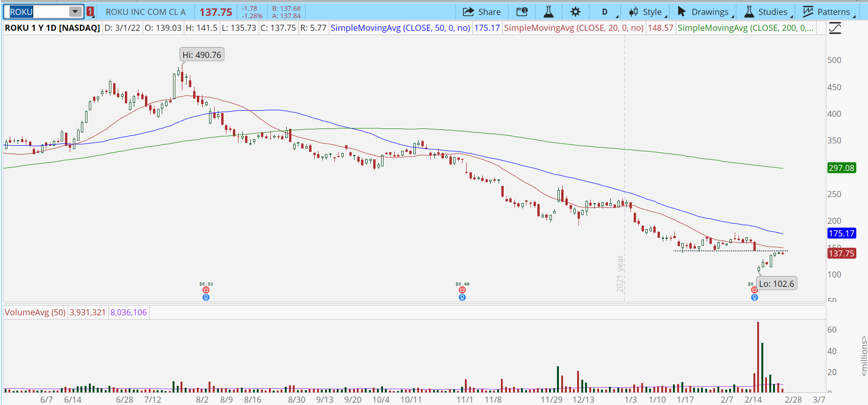868x405 pixels.
Task: Click the VolumeAvg (50) study label
Action: tap(35, 312)
